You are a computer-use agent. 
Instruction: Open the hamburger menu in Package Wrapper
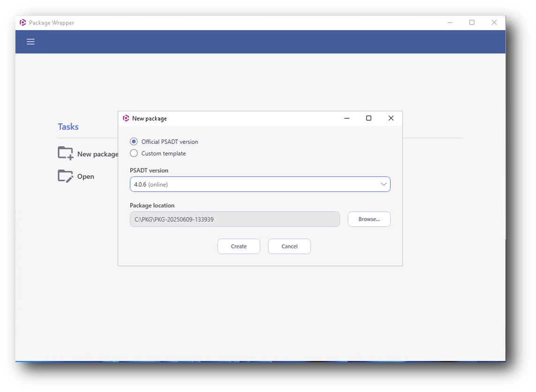click(x=31, y=42)
